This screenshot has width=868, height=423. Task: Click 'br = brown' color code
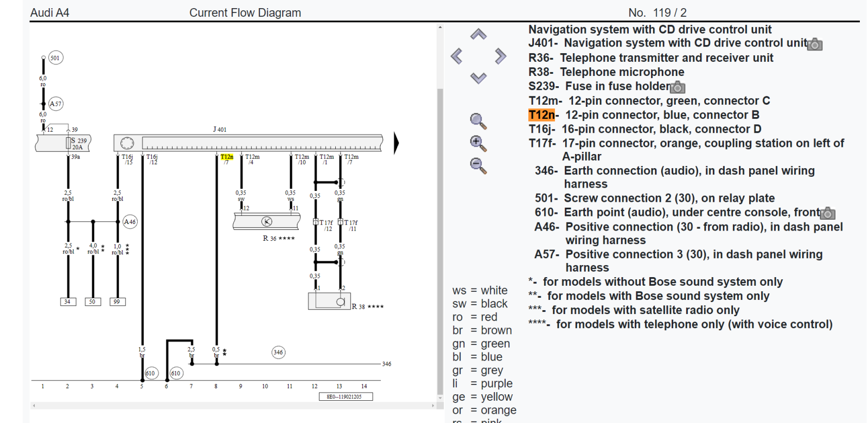coord(482,330)
